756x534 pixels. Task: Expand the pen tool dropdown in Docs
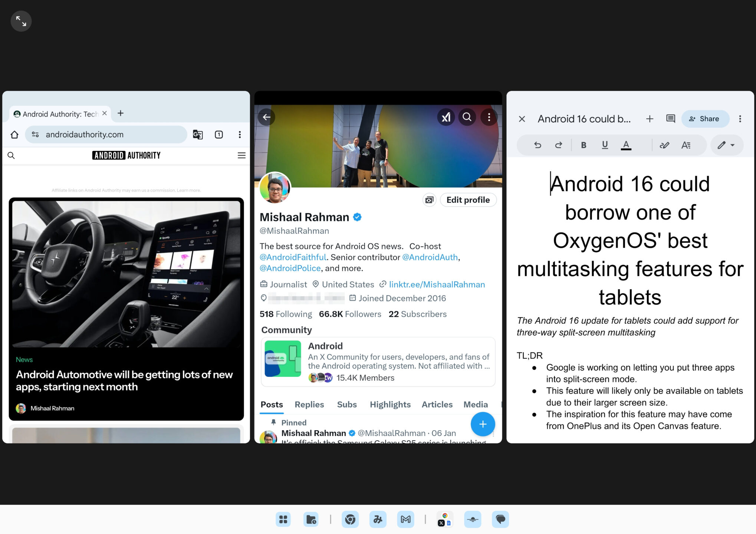click(x=733, y=145)
